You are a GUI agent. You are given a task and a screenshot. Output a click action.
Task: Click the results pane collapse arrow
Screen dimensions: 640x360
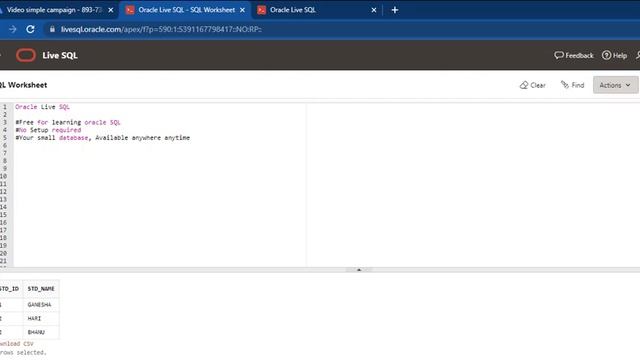[359, 270]
